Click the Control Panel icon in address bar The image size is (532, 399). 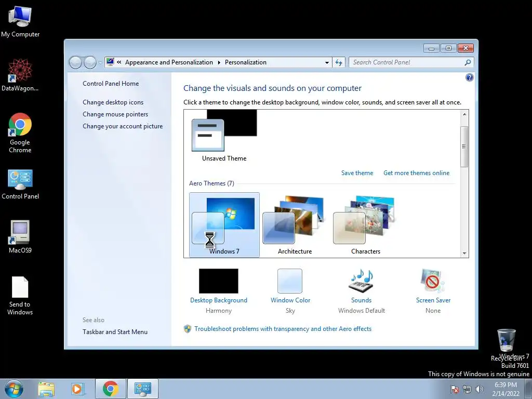click(x=110, y=62)
